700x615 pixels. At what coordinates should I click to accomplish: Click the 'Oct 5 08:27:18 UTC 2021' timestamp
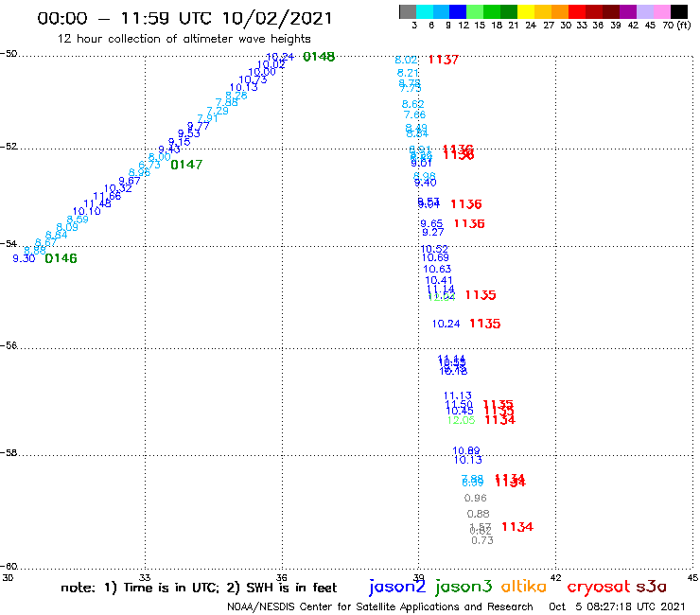point(617,607)
